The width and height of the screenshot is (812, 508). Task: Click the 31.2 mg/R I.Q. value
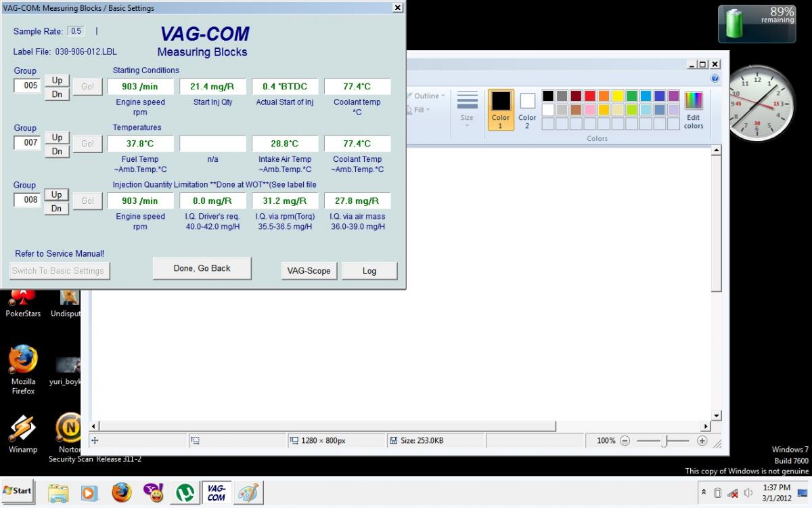coord(285,200)
